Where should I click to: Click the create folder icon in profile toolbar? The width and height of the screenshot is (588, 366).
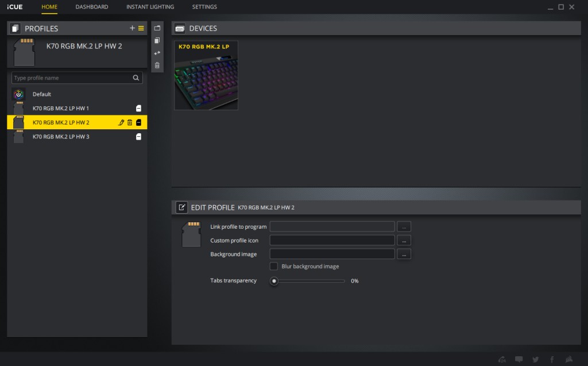click(157, 28)
